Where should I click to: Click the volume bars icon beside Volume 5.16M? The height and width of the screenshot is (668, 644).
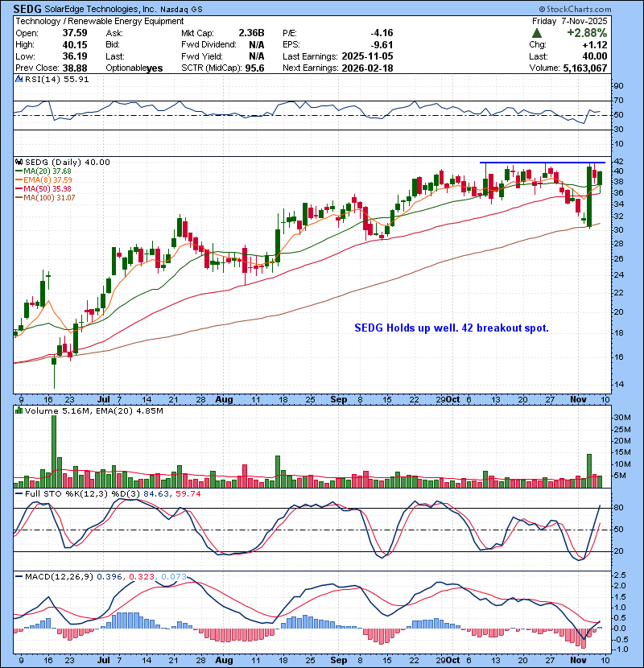coord(19,410)
